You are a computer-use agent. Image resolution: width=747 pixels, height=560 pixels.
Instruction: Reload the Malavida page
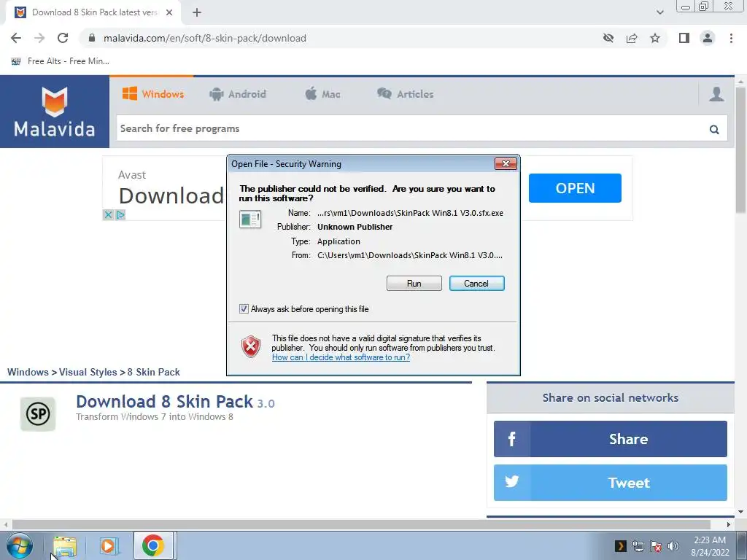[x=63, y=38]
